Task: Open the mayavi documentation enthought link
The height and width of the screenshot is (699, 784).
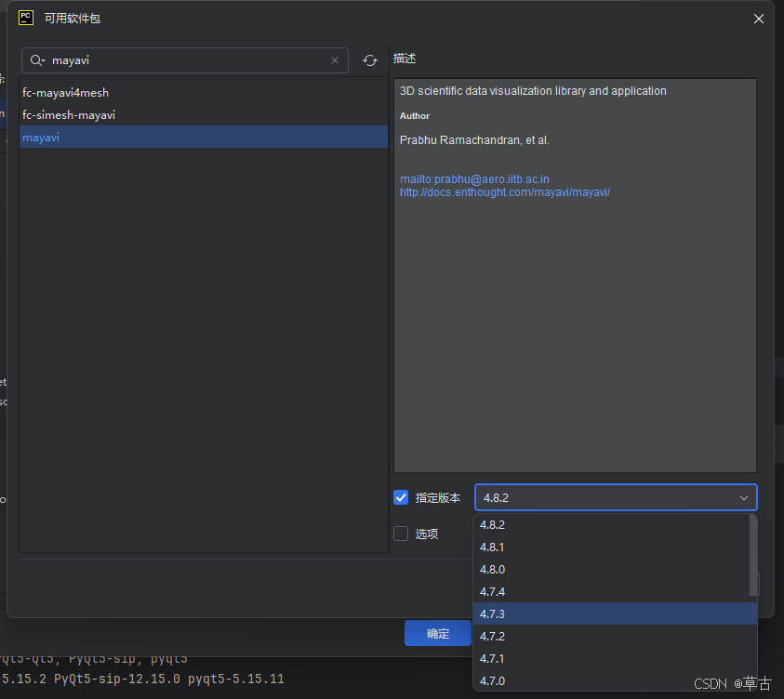Action: 505,191
